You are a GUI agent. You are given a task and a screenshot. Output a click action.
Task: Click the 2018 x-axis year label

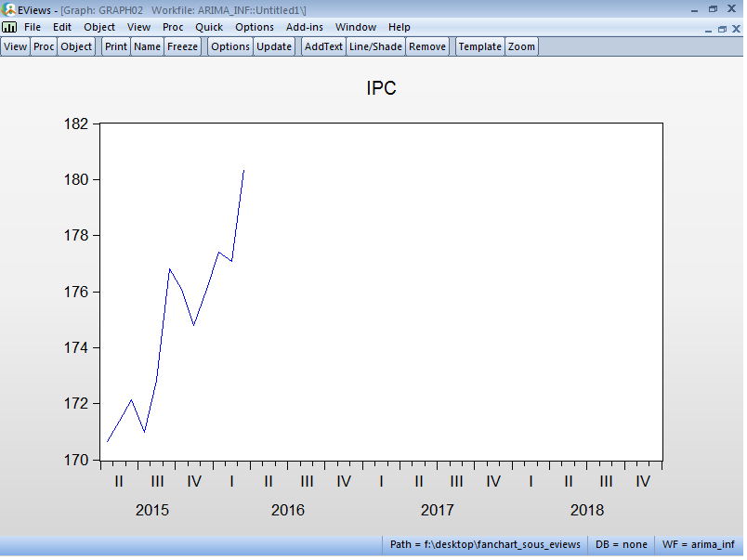[x=587, y=510]
